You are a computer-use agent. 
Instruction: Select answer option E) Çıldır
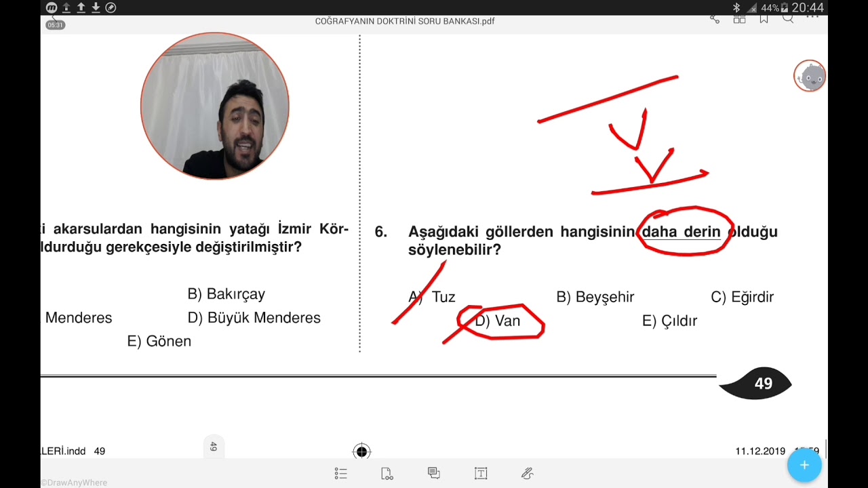tap(669, 321)
